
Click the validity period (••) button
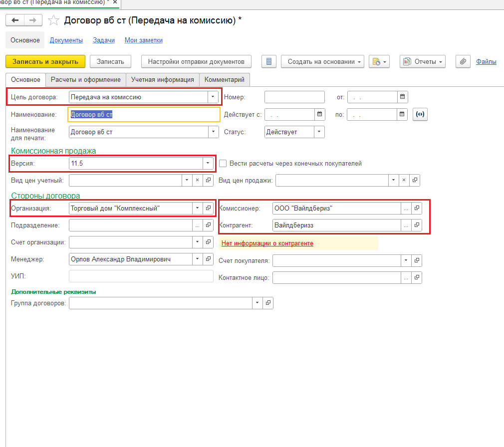[420, 114]
